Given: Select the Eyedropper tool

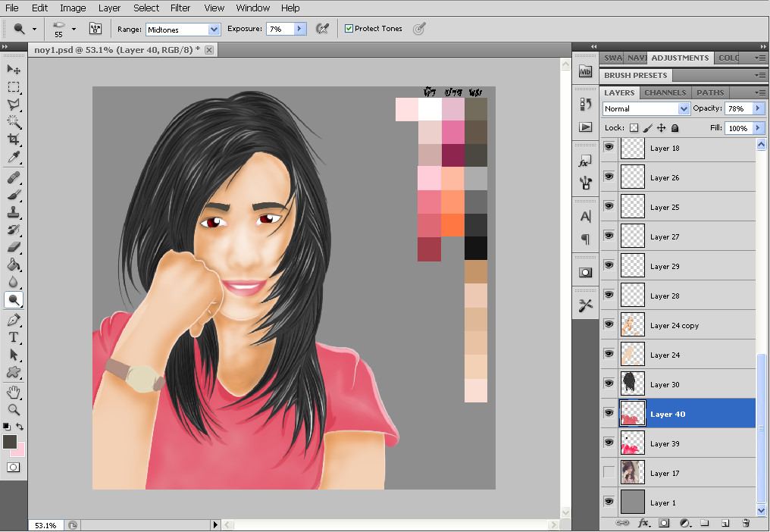Looking at the screenshot, I should 14,158.
